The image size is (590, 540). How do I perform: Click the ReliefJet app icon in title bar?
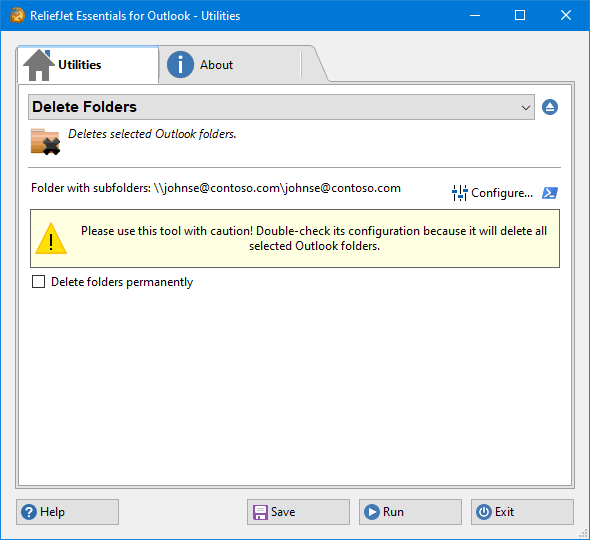[17, 16]
